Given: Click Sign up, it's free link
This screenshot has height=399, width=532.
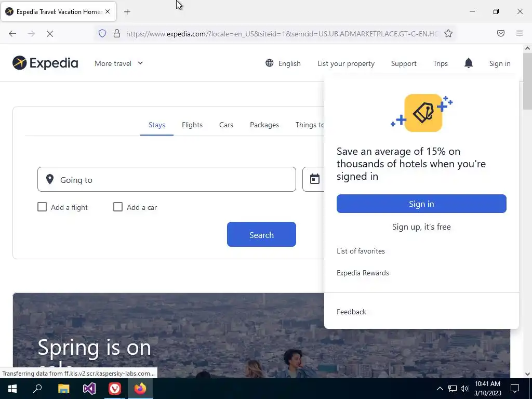Looking at the screenshot, I should 421,227.
